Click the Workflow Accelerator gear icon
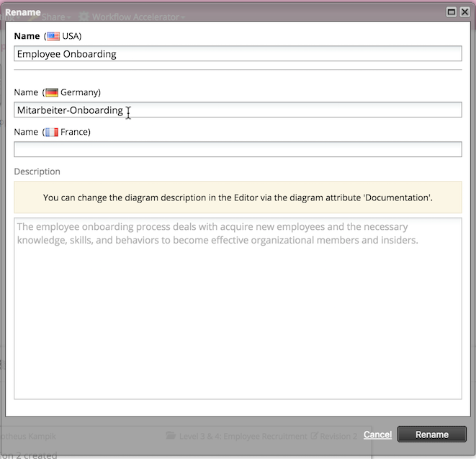Image resolution: width=476 pixels, height=459 pixels. (x=84, y=17)
